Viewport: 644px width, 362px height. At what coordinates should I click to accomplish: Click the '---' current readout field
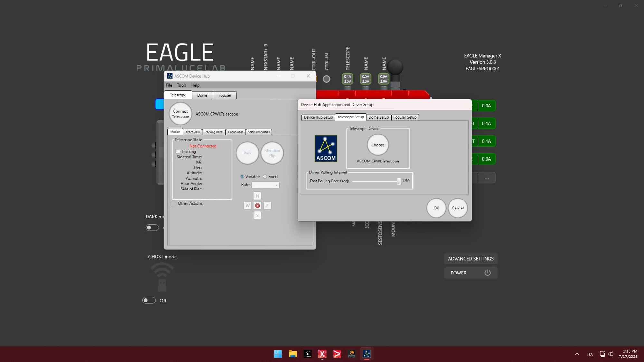[x=487, y=178]
